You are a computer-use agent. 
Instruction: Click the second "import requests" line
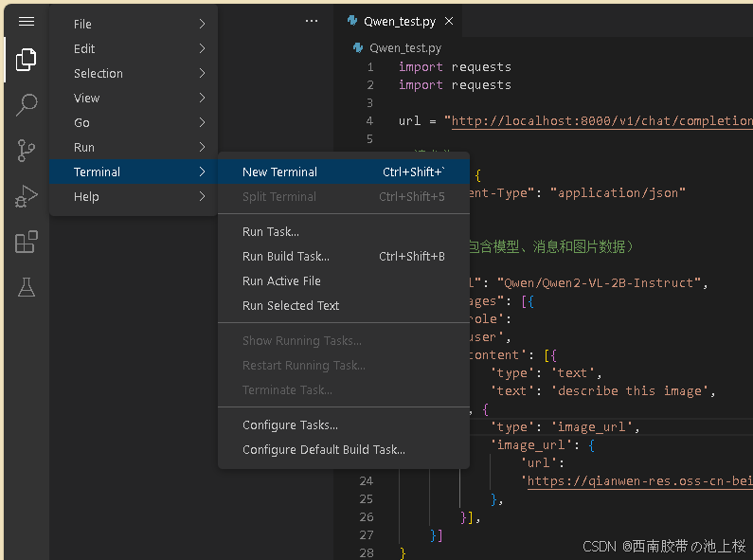pyautogui.click(x=455, y=85)
